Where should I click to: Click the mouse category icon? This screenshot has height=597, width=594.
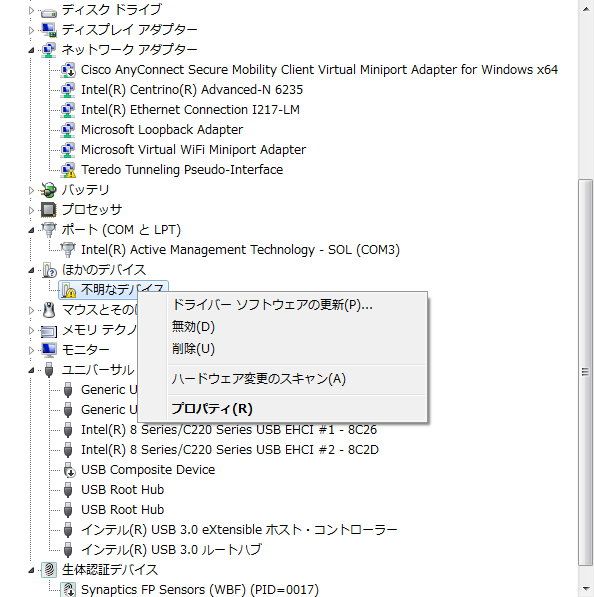click(x=49, y=310)
